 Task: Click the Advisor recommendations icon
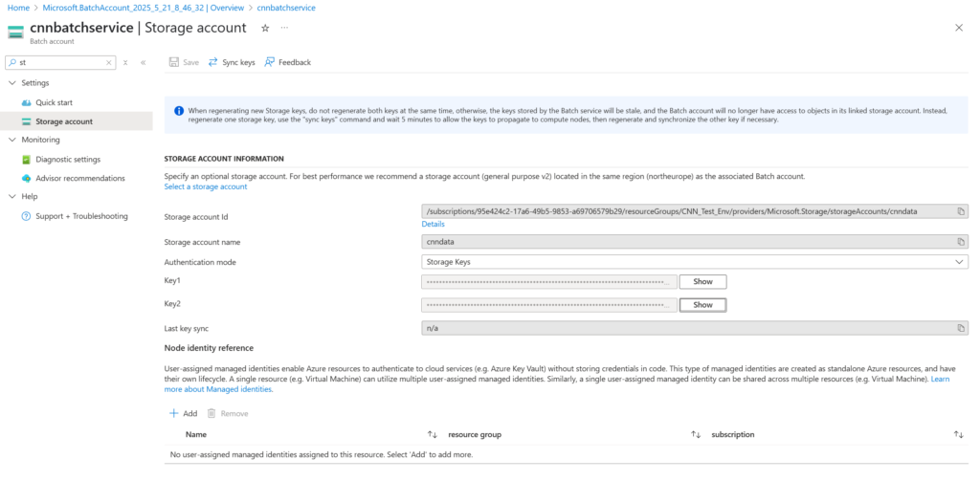[x=26, y=178]
